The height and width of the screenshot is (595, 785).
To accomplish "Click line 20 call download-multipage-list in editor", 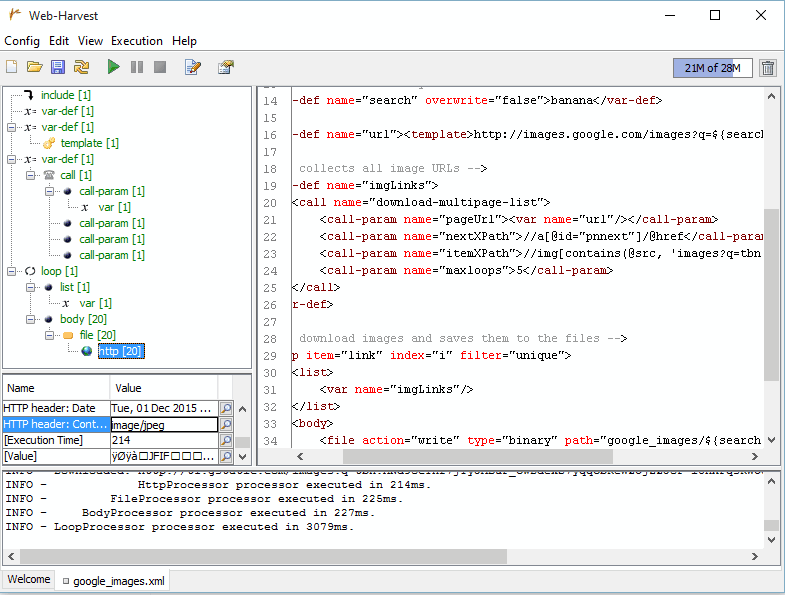I will pos(421,202).
